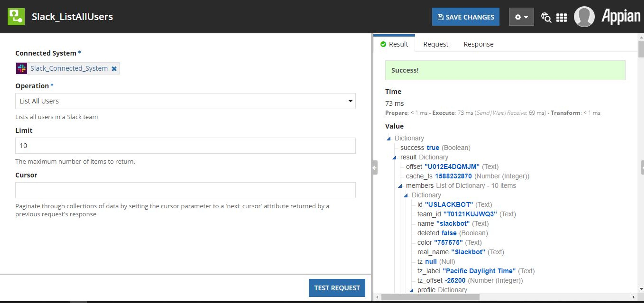Click the empty Cursor input field
The image size is (644, 303).
tap(185, 190)
